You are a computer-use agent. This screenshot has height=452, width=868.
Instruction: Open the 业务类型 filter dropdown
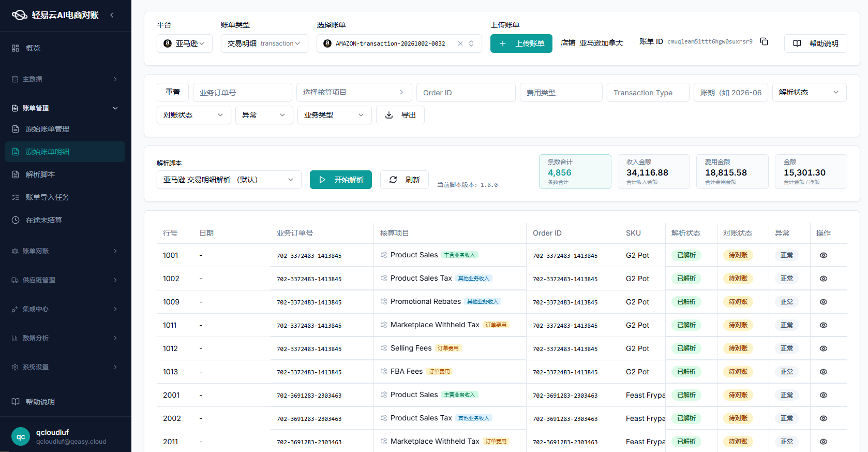tap(335, 115)
